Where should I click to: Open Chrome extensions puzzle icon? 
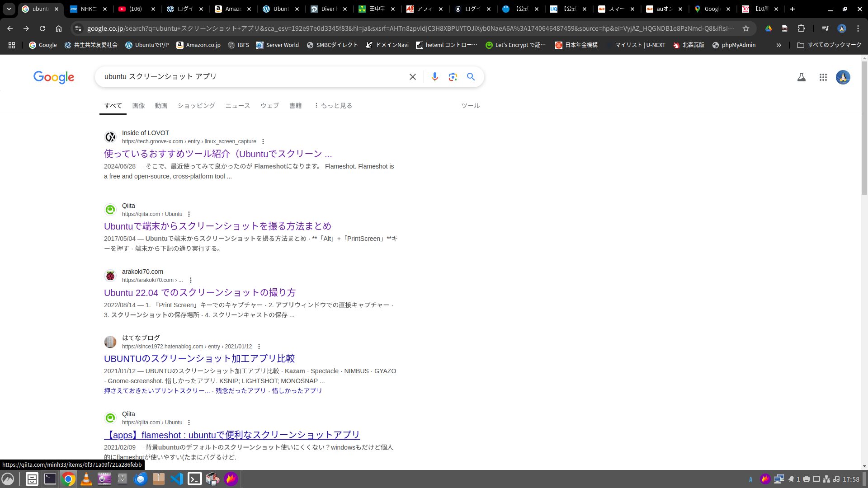coord(801,28)
